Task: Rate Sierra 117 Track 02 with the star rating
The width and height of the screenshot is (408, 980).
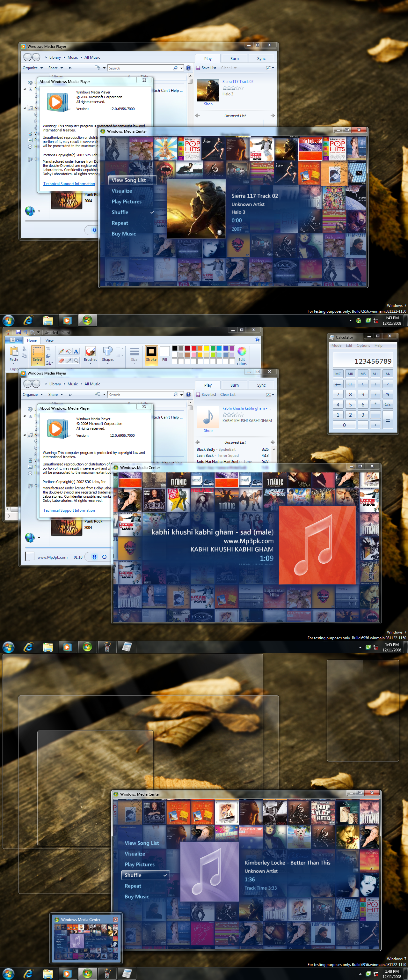Action: pos(233,88)
